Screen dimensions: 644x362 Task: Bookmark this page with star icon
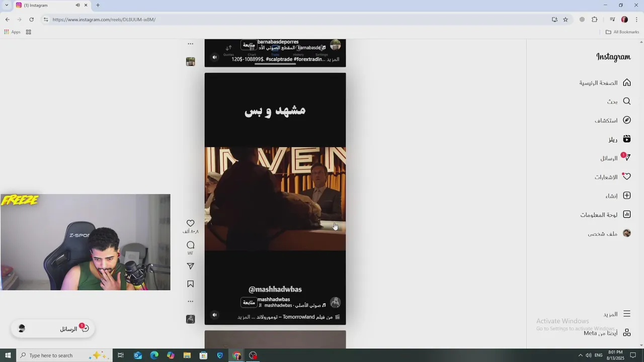(x=566, y=20)
